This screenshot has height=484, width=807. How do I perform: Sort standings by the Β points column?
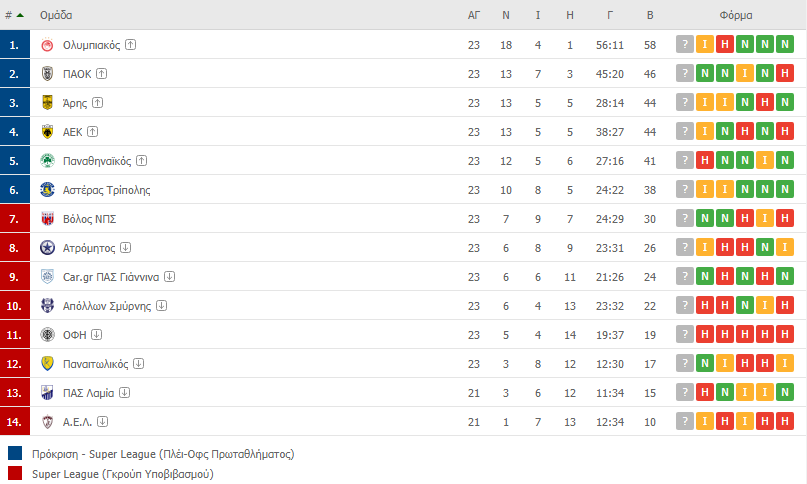point(650,15)
